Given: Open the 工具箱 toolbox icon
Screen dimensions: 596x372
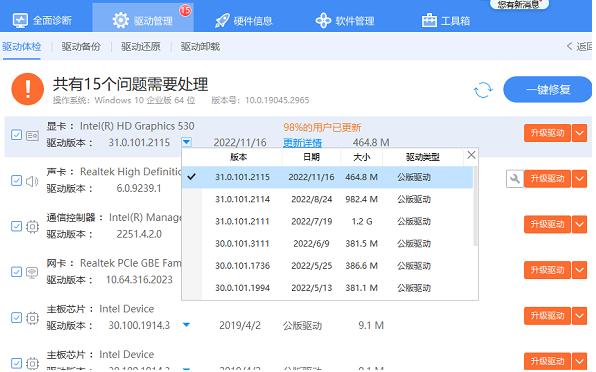Looking at the screenshot, I should (x=429, y=21).
